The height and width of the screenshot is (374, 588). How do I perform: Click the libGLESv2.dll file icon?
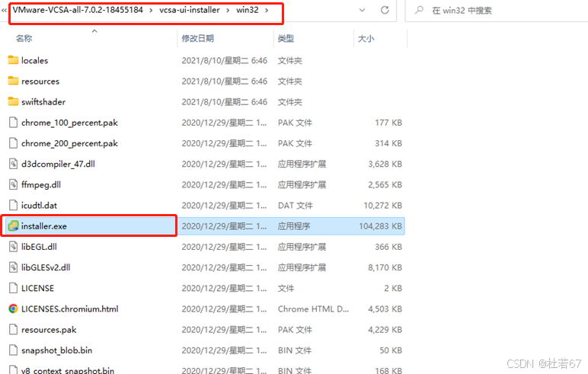point(13,267)
